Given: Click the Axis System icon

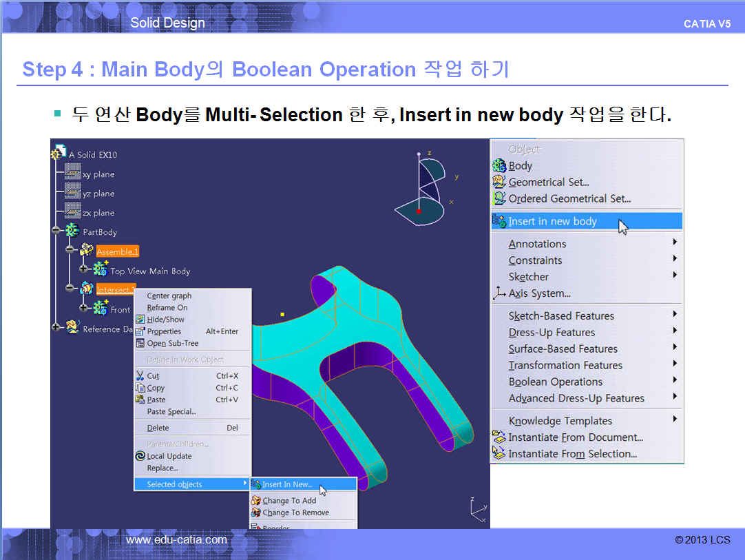Looking at the screenshot, I should point(499,293).
